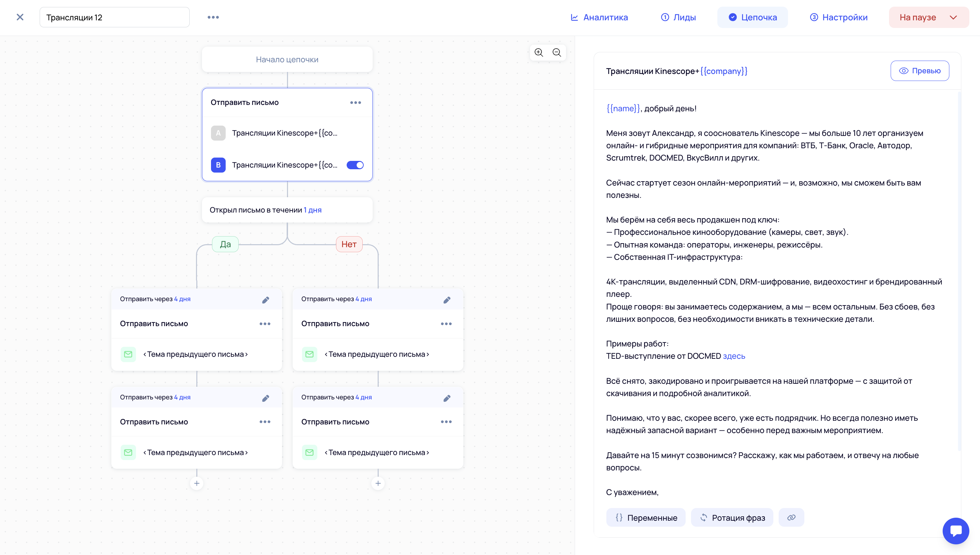Click subject '‹Тема предыдущего письма›' in second Нет email
Screen dimensions: 980x555
[x=377, y=453]
